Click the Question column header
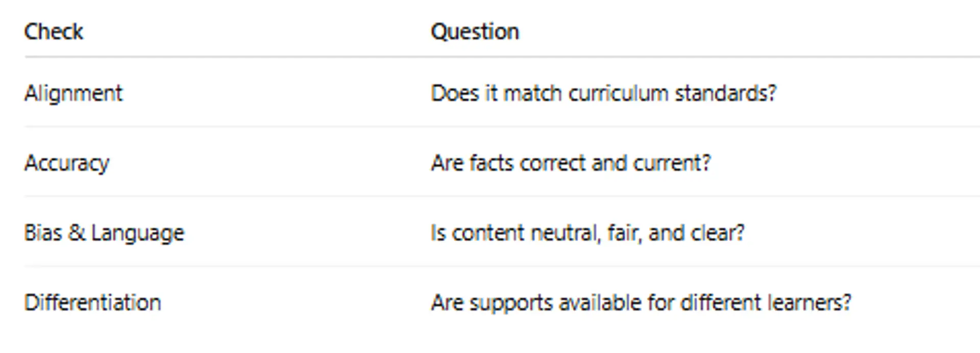This screenshot has width=980, height=353. pyautogui.click(x=475, y=32)
